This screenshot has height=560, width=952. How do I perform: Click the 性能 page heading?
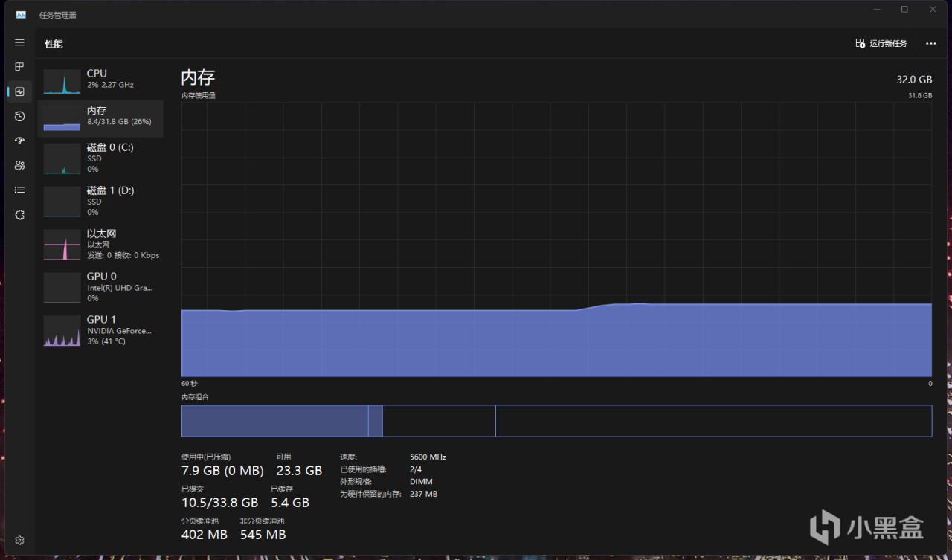[54, 44]
